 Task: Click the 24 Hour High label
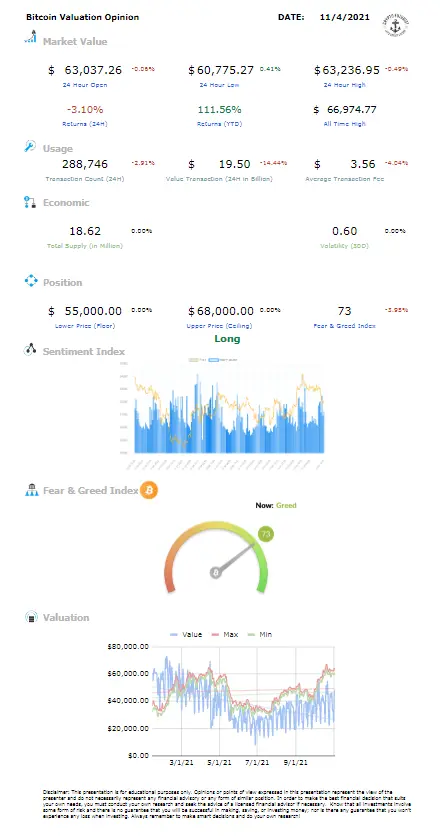click(344, 85)
